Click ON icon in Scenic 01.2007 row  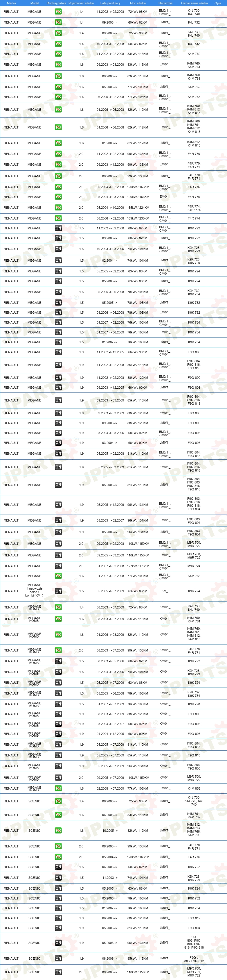pyautogui.click(x=58, y=908)
